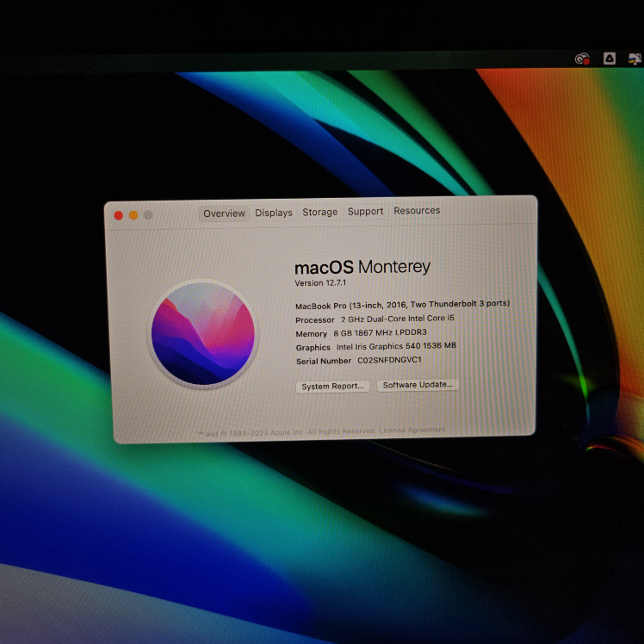This screenshot has width=644, height=644.
Task: Open System Report
Action: click(x=332, y=386)
